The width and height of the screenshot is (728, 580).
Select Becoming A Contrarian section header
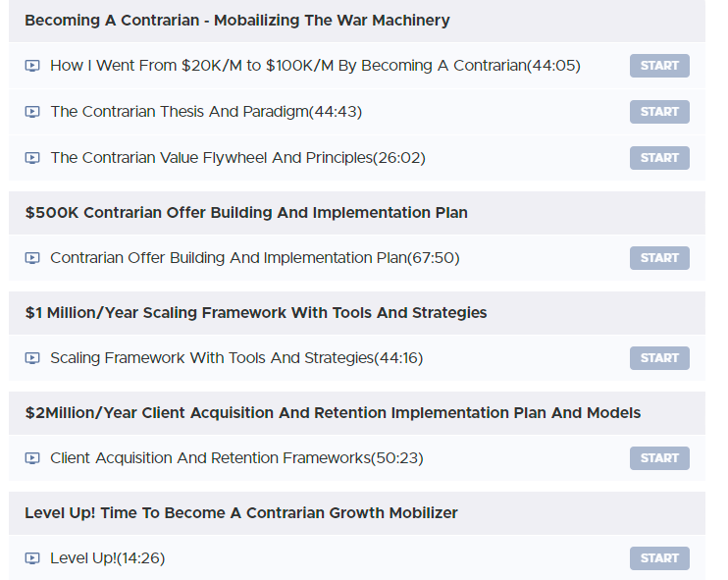coord(357,21)
